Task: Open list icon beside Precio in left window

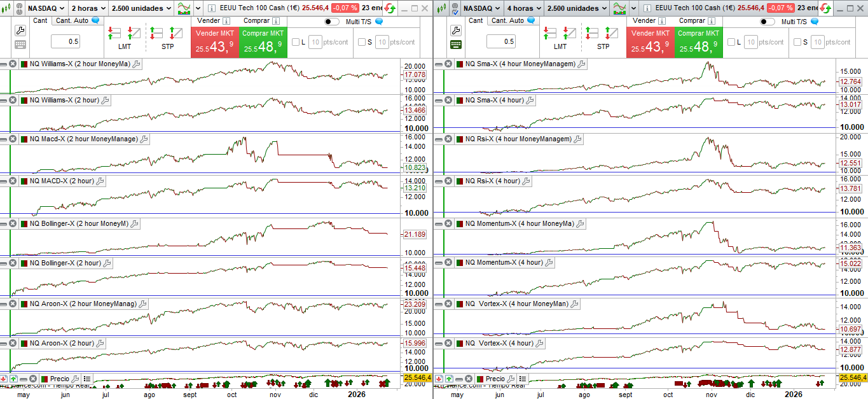Action: coord(87,379)
